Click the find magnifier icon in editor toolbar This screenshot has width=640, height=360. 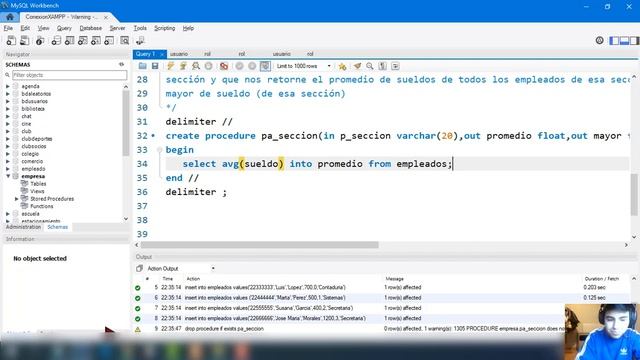click(370, 66)
